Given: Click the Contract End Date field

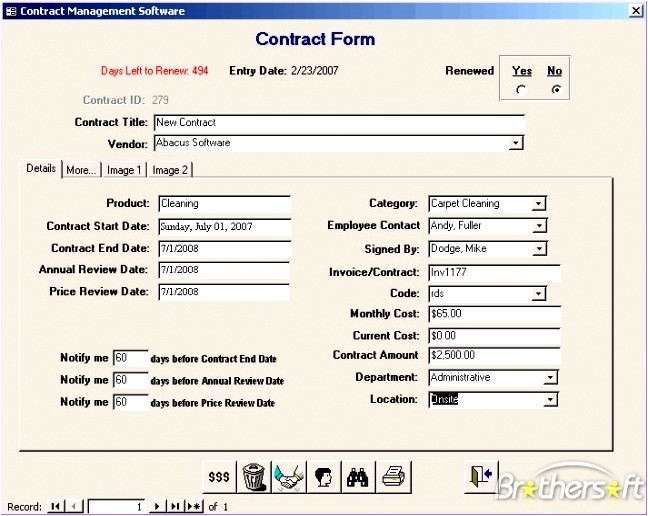Looking at the screenshot, I should pos(225,249).
